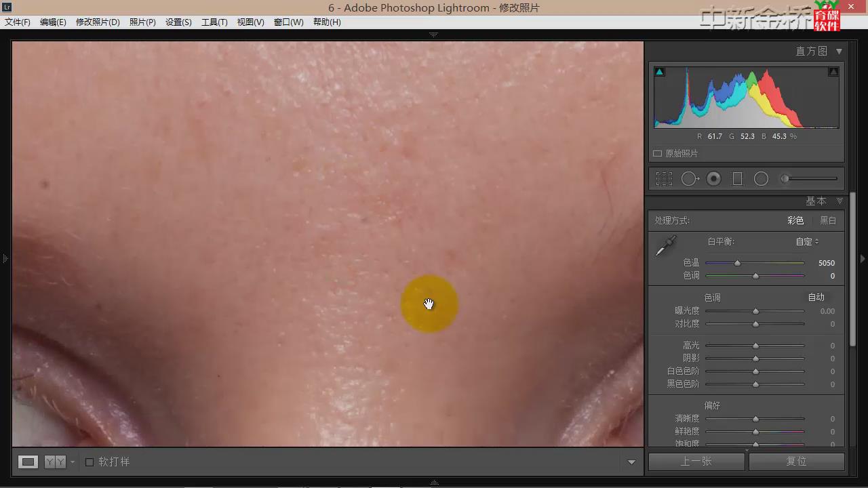Viewport: 868px width, 488px height.
Task: Toggle the shadow clipping indicator in histogram
Action: coord(659,71)
